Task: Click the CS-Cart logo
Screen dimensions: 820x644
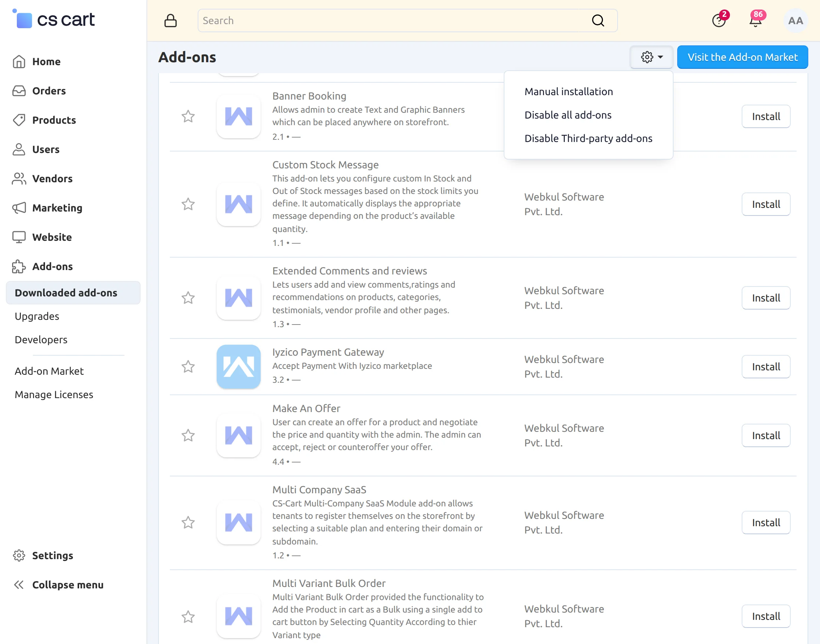Action: (x=54, y=19)
